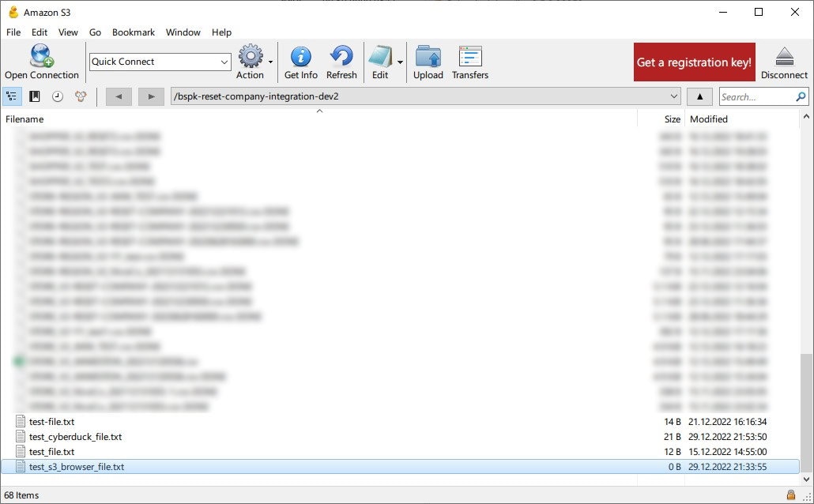The image size is (814, 504).
Task: Click the file icon of test_s3_browser_file.txt
Action: click(21, 467)
